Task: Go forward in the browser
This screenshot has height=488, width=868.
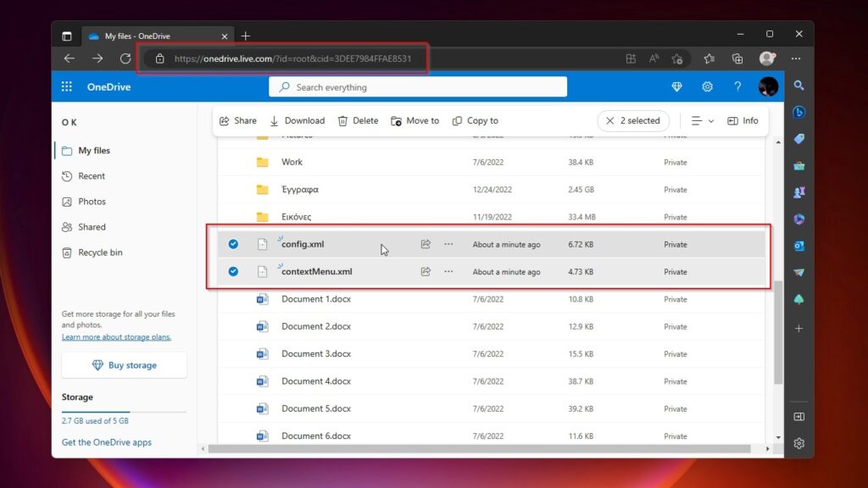Action: point(97,58)
